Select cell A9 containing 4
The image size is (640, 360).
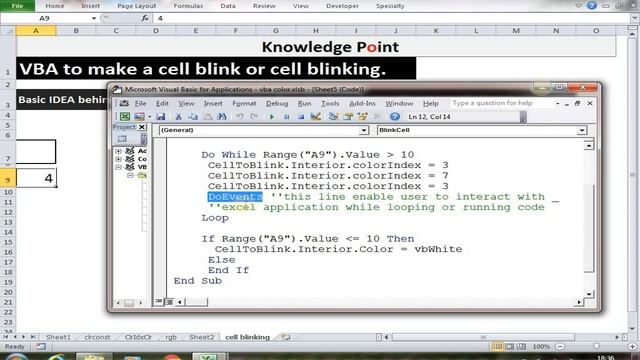click(36, 178)
